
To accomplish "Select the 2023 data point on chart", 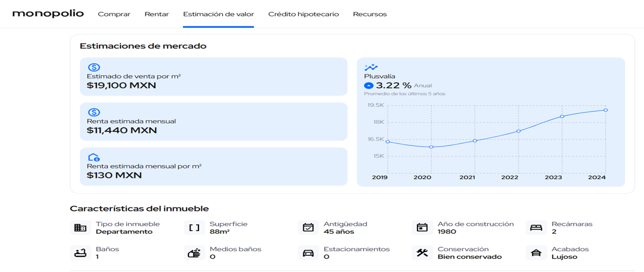I will 562,116.
